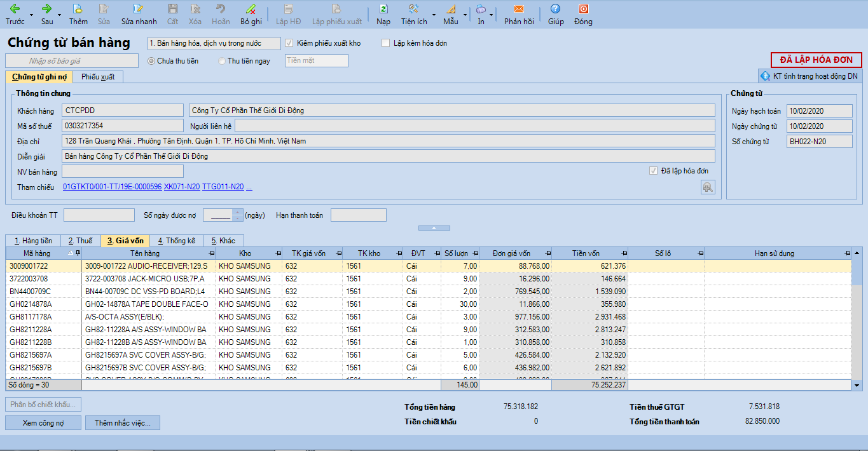This screenshot has height=451, width=868.
Task: Pin the Hạn sử dụng column
Action: (x=846, y=253)
